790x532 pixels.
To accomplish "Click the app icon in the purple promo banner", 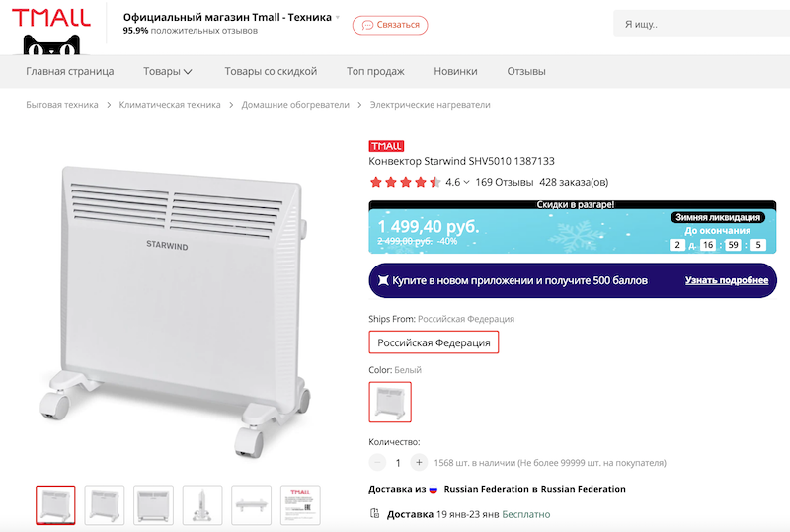I will pos(383,280).
